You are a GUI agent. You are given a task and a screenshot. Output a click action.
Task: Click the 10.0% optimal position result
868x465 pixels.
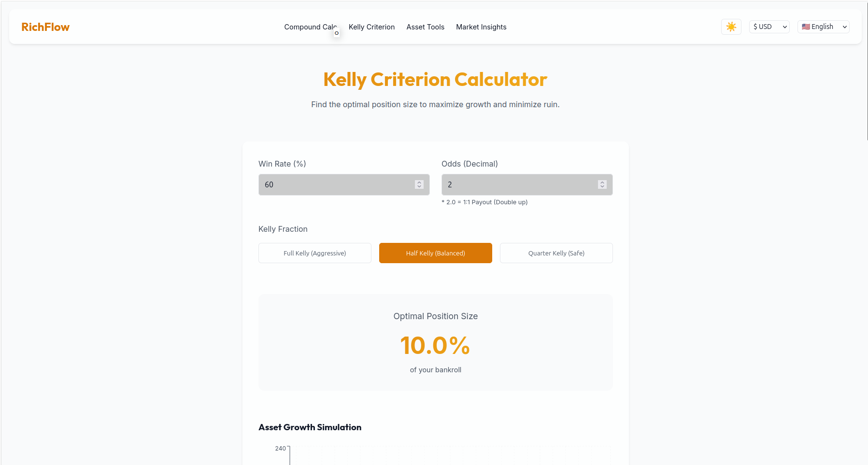(x=435, y=345)
